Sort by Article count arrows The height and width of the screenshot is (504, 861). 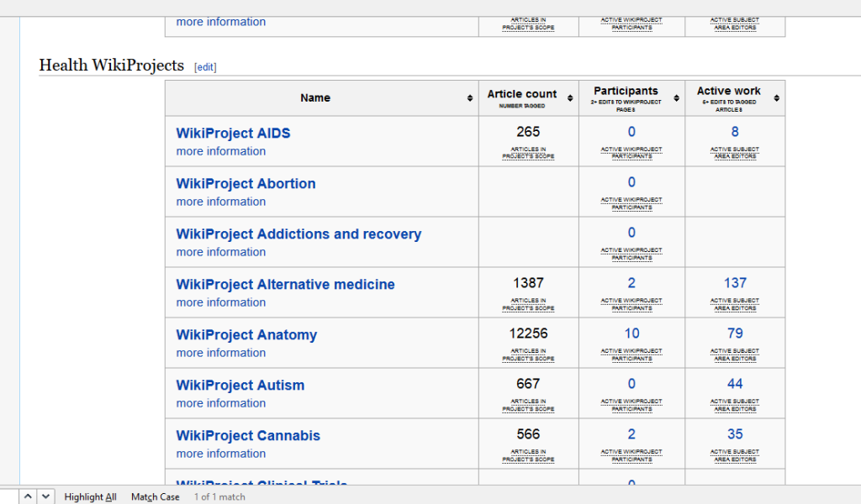pyautogui.click(x=570, y=98)
